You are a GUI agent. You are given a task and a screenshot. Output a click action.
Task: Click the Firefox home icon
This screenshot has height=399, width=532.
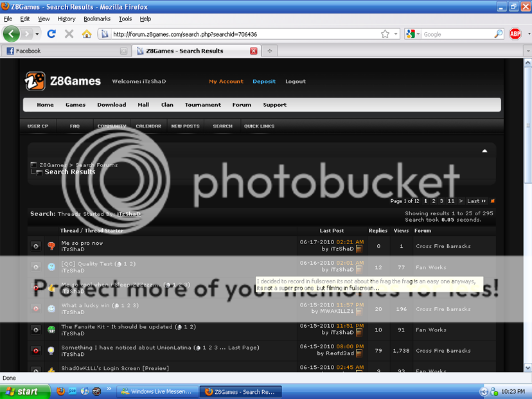(x=86, y=34)
